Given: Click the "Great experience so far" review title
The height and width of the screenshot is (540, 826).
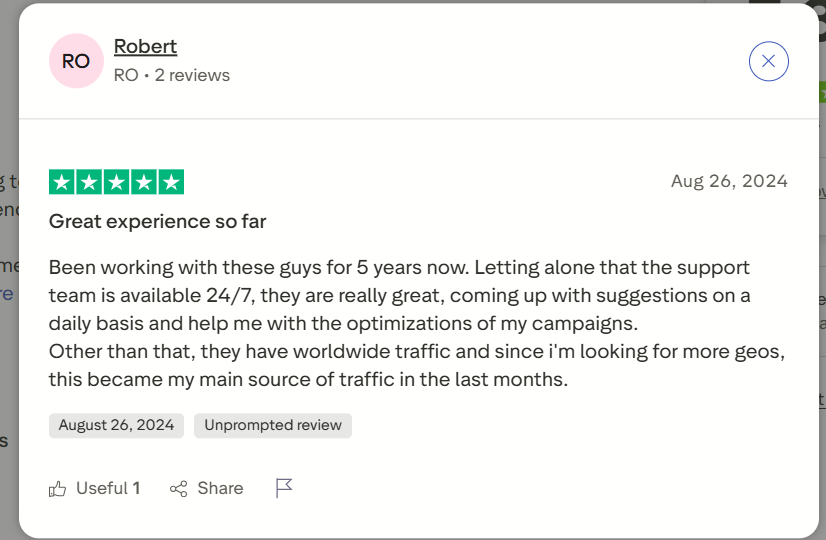Looking at the screenshot, I should pyautogui.click(x=157, y=221).
